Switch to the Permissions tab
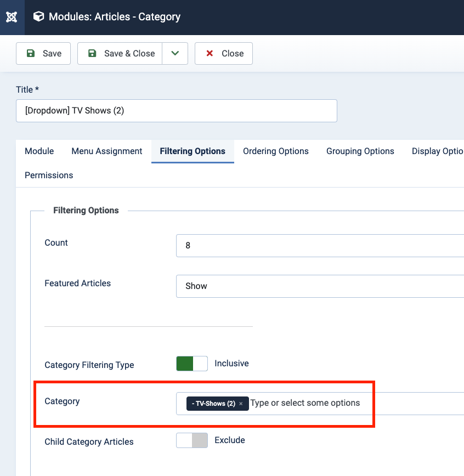The image size is (464, 476). (x=49, y=175)
